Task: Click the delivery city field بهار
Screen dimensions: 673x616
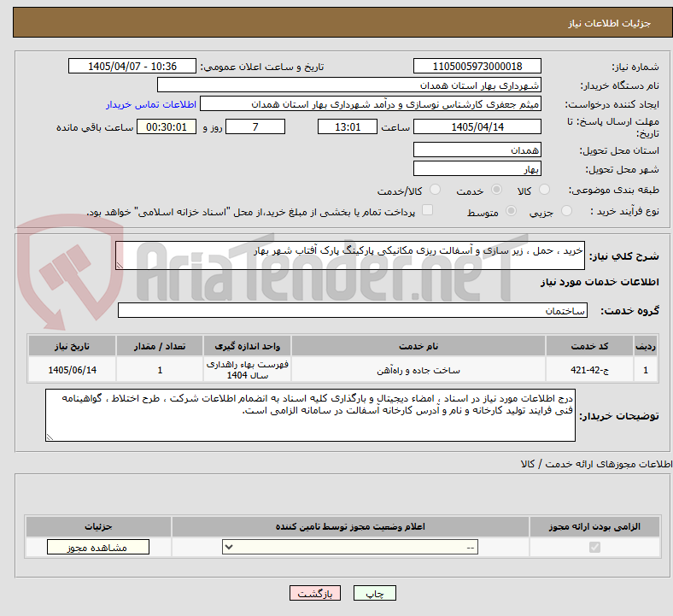Action: (477, 168)
